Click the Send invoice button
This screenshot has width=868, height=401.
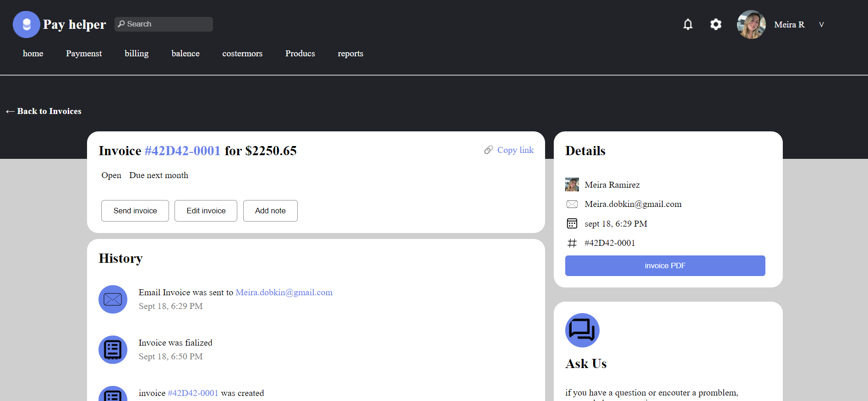[x=135, y=211]
